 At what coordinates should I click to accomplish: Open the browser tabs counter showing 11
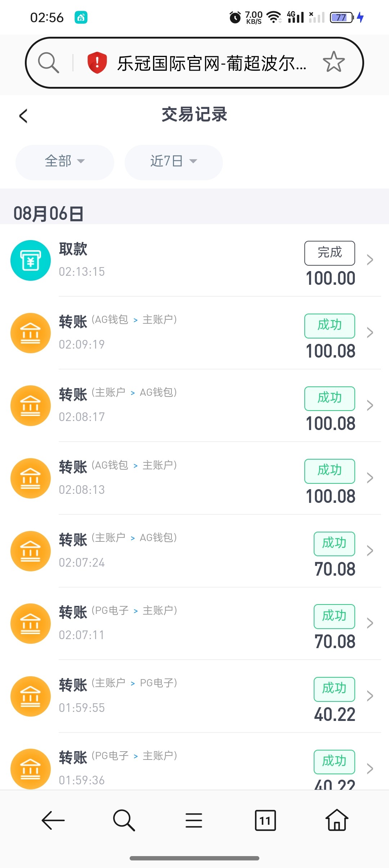click(x=265, y=821)
